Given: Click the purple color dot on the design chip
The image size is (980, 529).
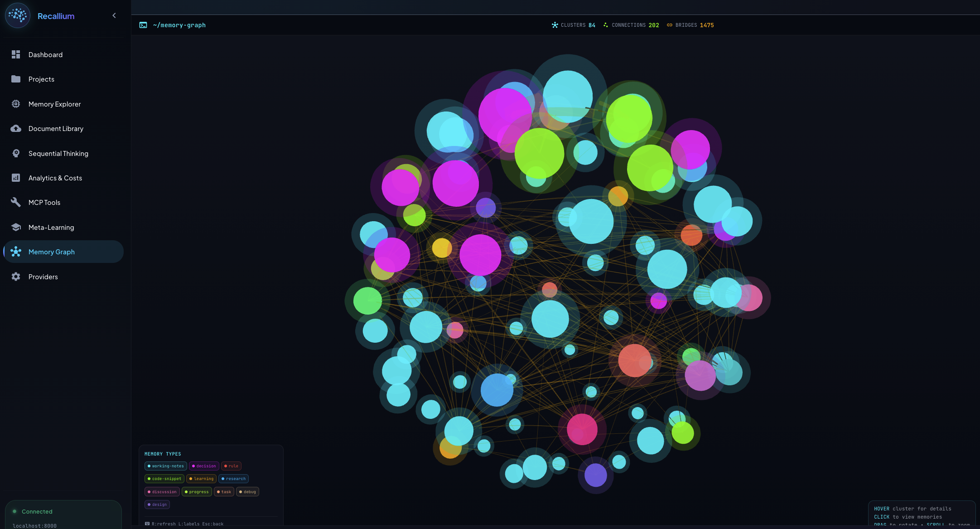Looking at the screenshot, I should coord(150,504).
